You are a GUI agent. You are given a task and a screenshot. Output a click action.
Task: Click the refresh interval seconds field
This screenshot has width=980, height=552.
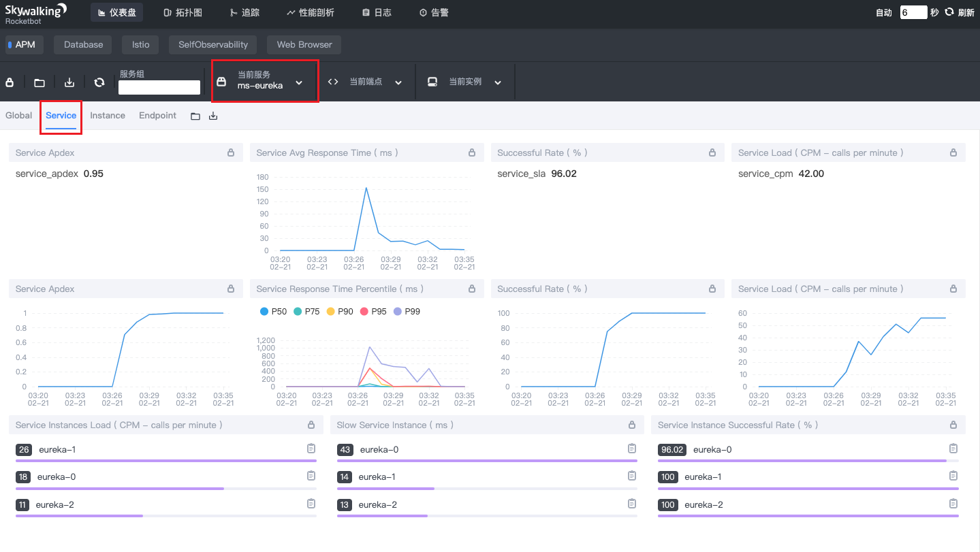[913, 12]
